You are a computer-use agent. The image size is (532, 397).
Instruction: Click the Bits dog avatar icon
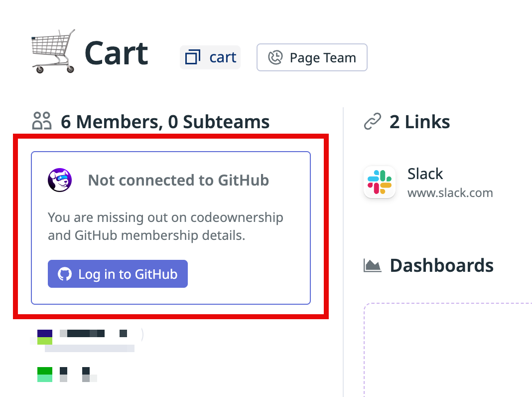[x=60, y=180]
